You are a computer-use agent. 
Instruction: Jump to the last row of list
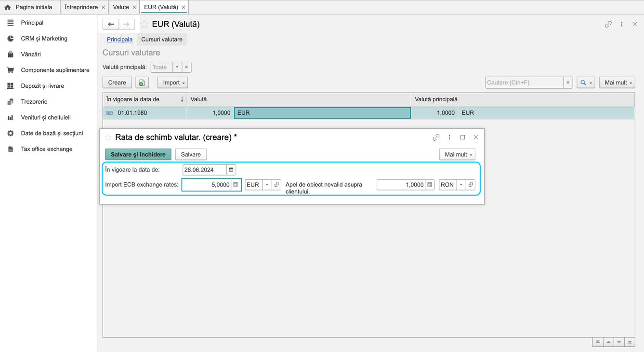[630, 342]
